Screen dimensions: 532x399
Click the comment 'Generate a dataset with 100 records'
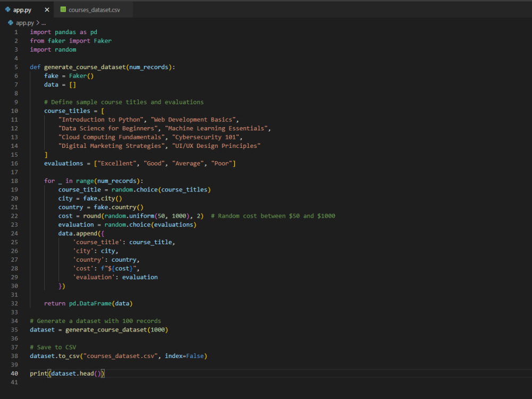tap(96, 321)
